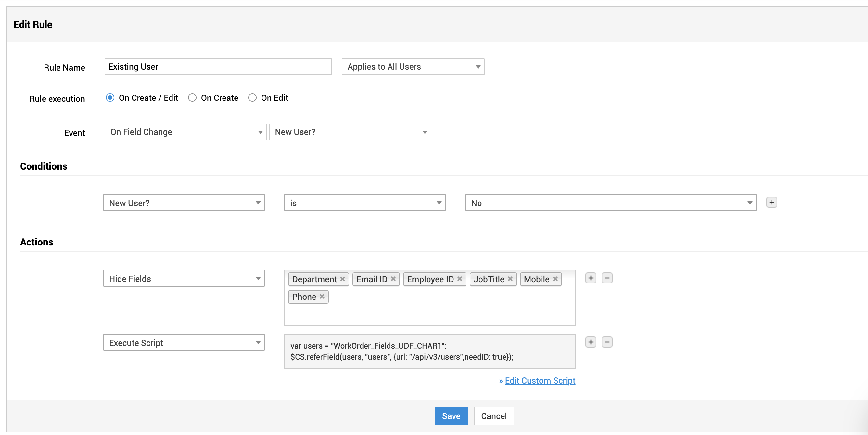This screenshot has height=435, width=868.
Task: Click the Rule Name input field
Action: point(218,67)
